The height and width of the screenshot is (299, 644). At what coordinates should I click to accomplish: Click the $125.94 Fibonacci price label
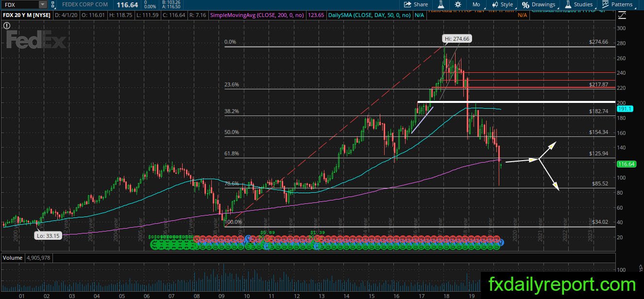click(598, 153)
